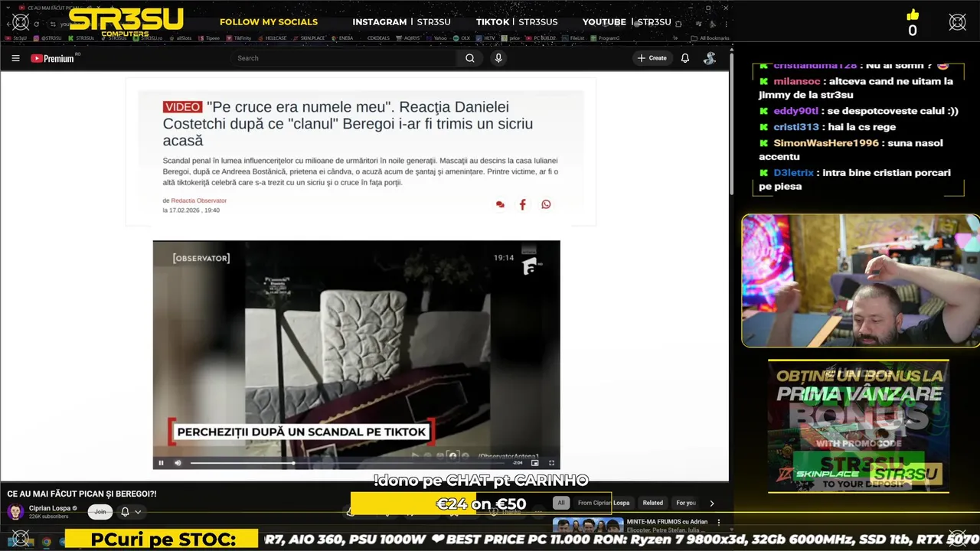Image resolution: width=980 pixels, height=551 pixels.
Task: Open the Redactia Observator author link
Action: (x=198, y=201)
